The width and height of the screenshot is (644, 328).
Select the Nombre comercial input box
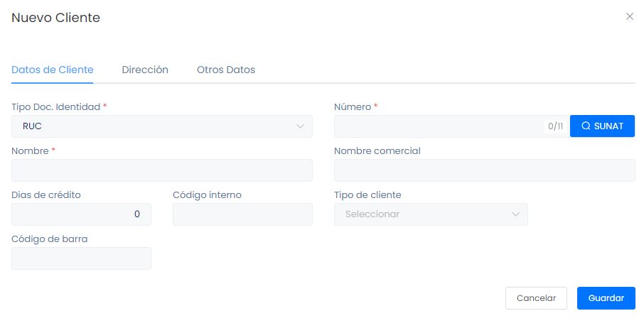(x=484, y=170)
